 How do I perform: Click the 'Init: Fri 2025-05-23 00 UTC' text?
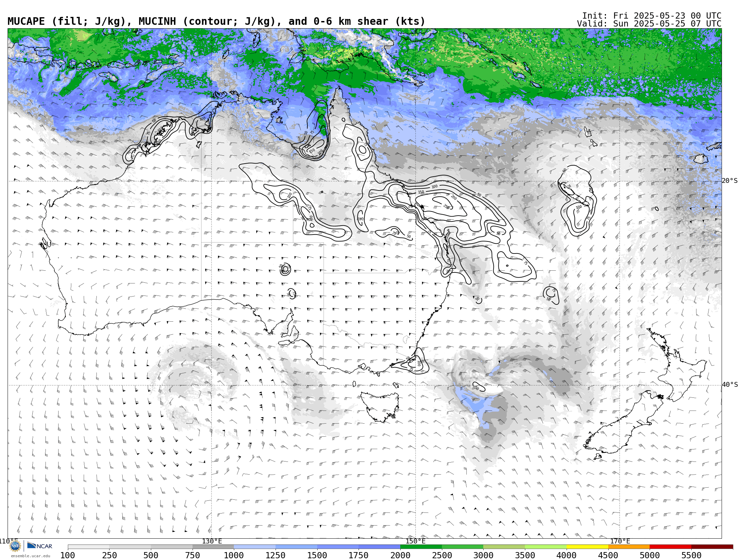tap(652, 16)
